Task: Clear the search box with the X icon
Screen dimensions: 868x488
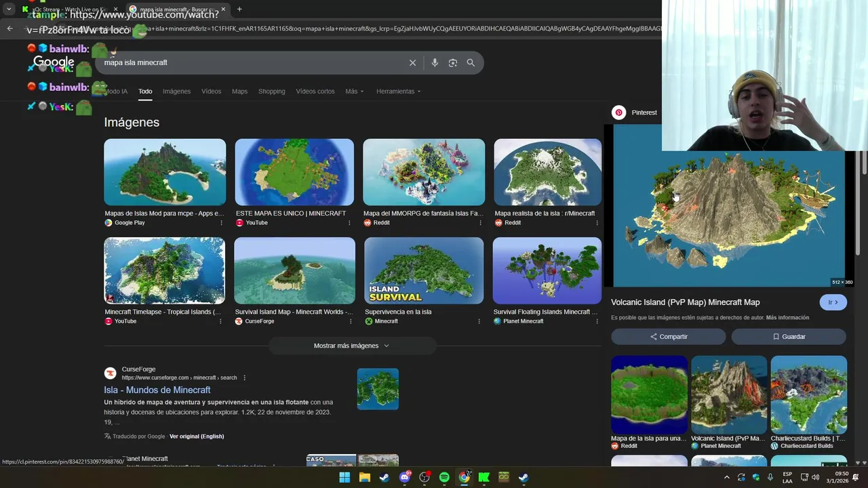Action: pyautogui.click(x=412, y=62)
